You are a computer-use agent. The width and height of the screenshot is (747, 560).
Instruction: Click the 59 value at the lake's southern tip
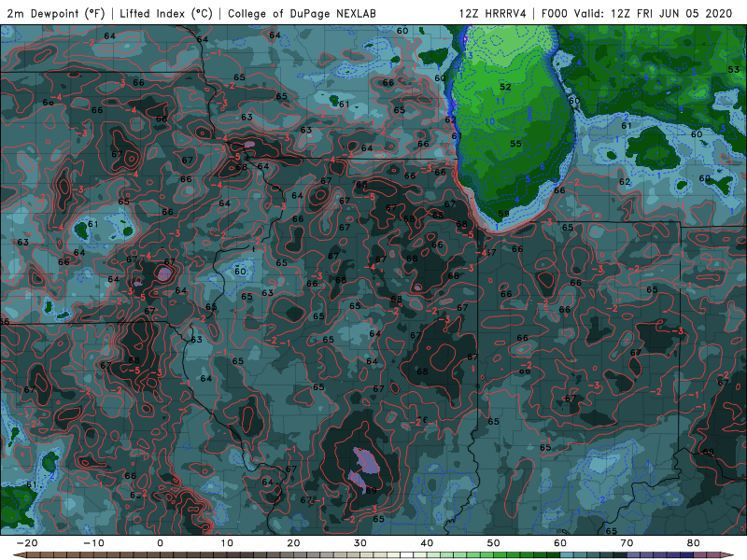click(x=503, y=214)
